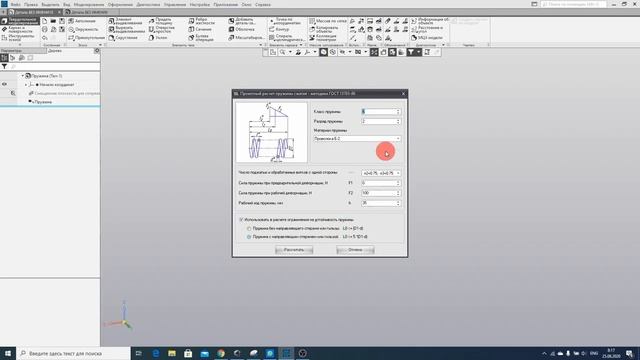Open Материал пружины dropdown
The height and width of the screenshot is (360, 640).
coord(357,139)
